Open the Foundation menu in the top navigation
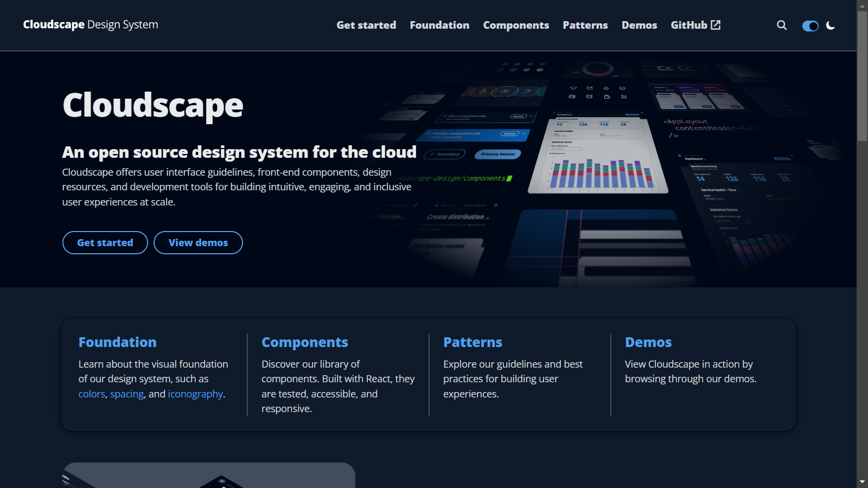The height and width of the screenshot is (488, 868). click(x=439, y=25)
